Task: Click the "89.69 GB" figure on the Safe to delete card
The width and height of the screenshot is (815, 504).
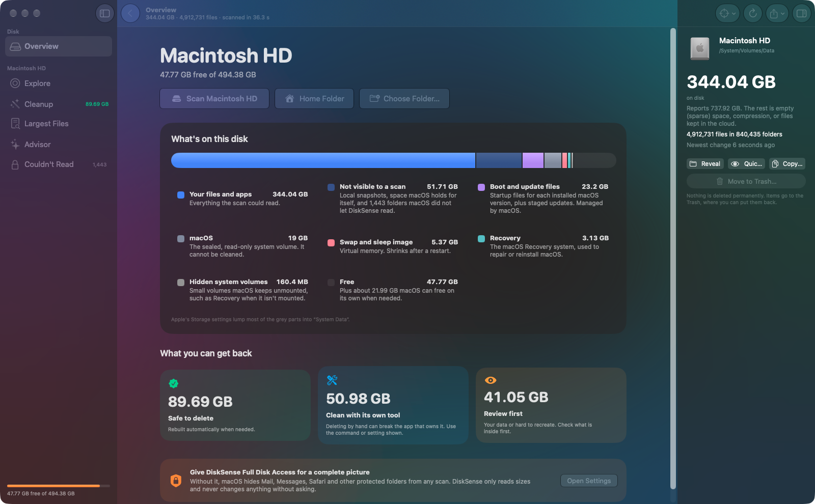Action: (x=200, y=402)
